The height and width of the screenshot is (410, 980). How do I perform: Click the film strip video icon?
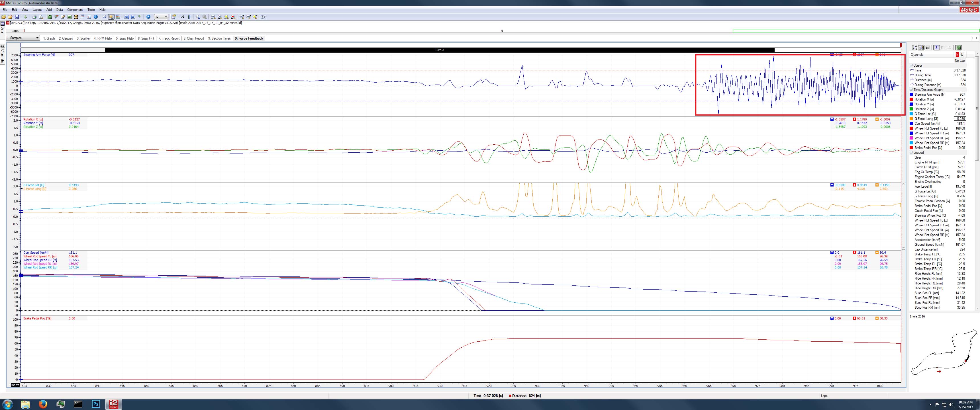76,17
